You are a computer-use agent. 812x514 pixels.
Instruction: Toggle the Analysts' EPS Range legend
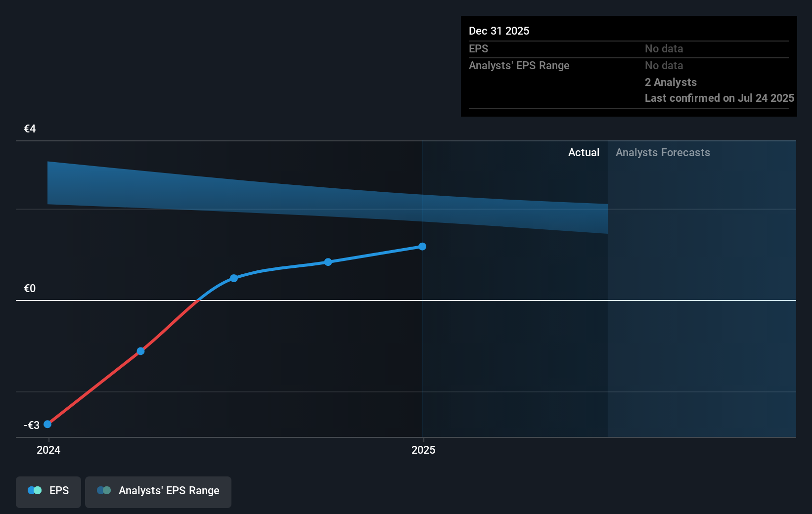pyautogui.click(x=158, y=492)
